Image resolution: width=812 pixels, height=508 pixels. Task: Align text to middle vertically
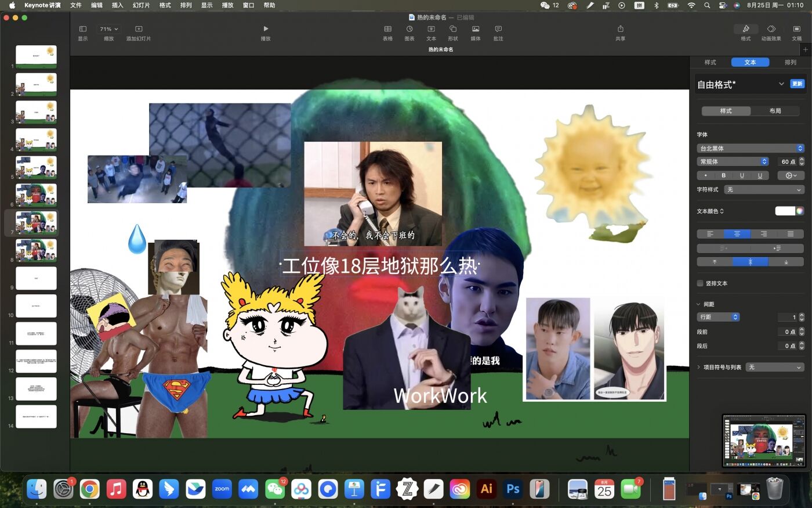coord(751,262)
